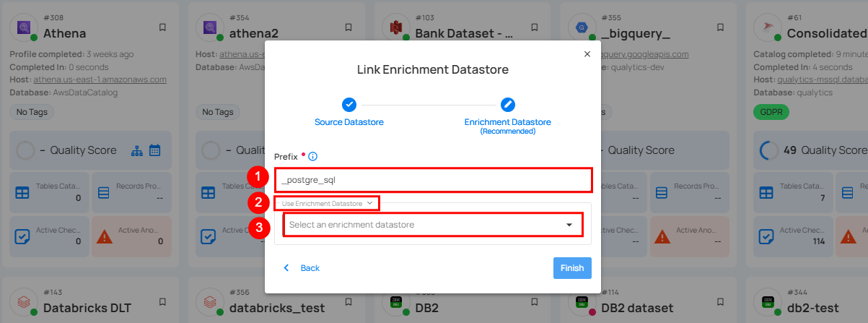The width and height of the screenshot is (868, 323).
Task: Click the Source Datastore step checkmark icon
Action: (348, 105)
